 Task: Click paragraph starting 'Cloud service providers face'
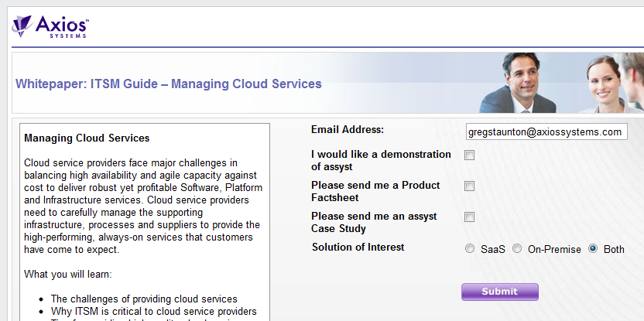click(x=143, y=206)
